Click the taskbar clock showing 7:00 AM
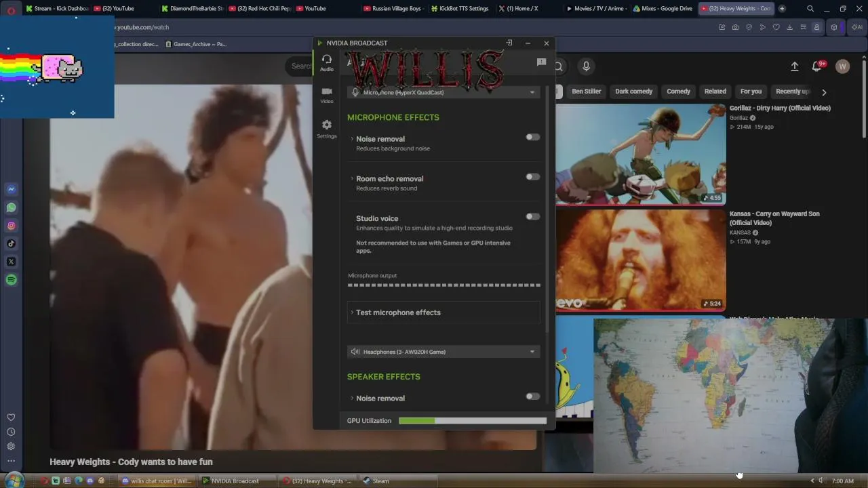The width and height of the screenshot is (868, 488). pyautogui.click(x=842, y=481)
